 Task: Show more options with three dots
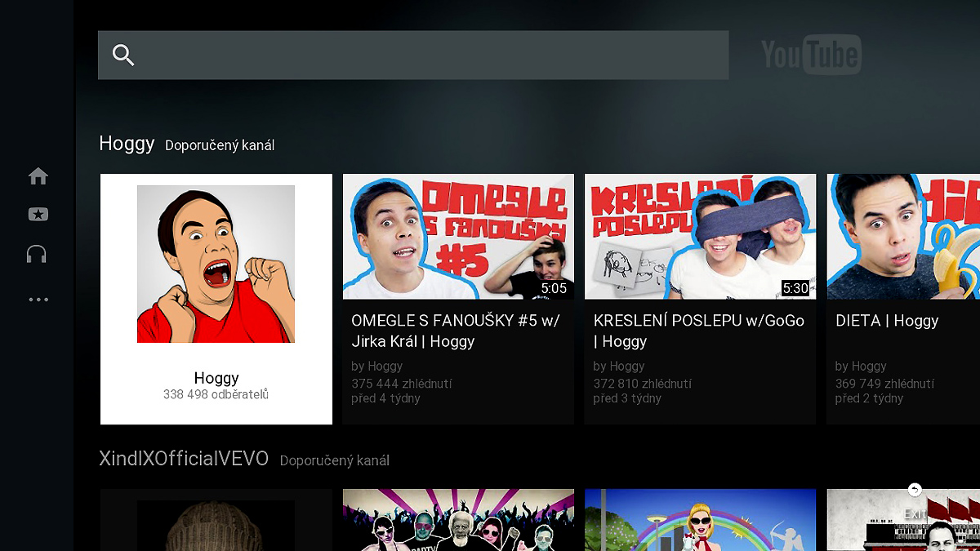pos(38,300)
